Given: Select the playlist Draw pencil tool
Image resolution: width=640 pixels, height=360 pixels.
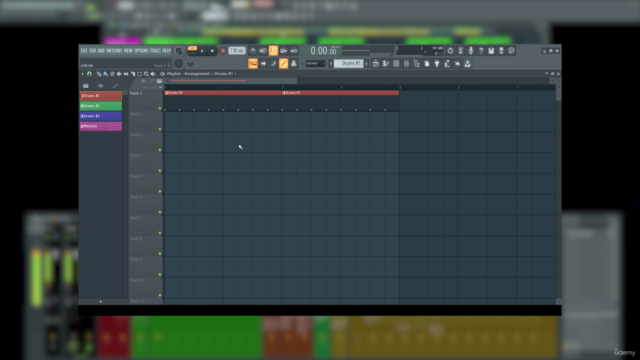Looking at the screenshot, I should coord(99,74).
